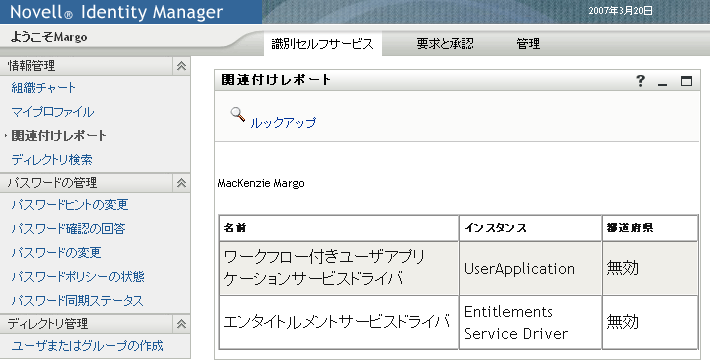View パスワードポリシーの状態
Viewport: 710px width, 360px height.
point(78,277)
